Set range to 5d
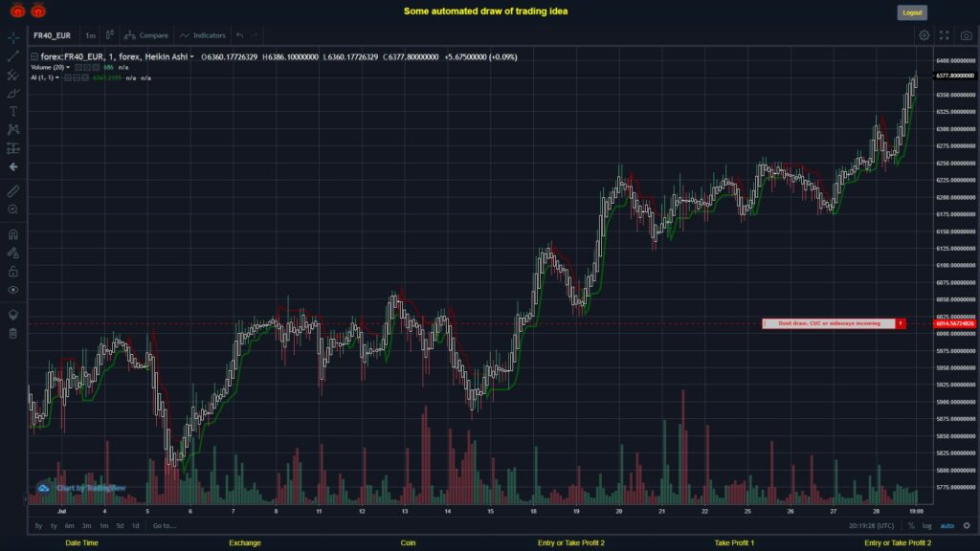This screenshot has height=551, width=980. [x=120, y=526]
